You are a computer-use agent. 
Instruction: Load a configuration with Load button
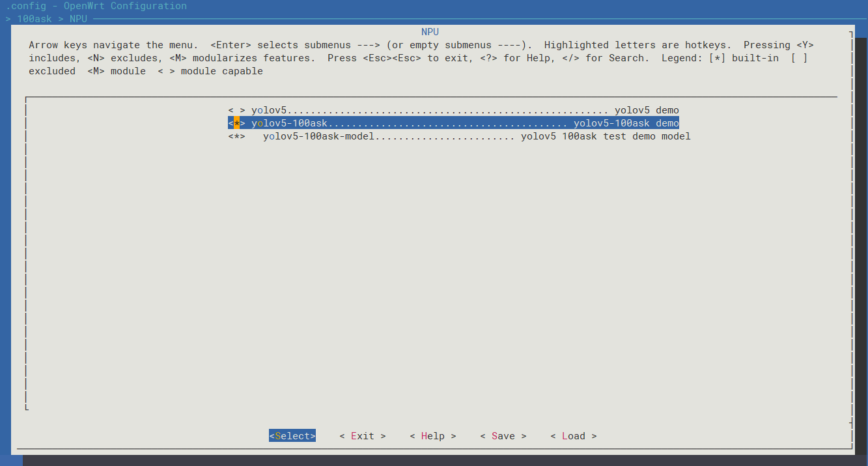click(x=573, y=436)
